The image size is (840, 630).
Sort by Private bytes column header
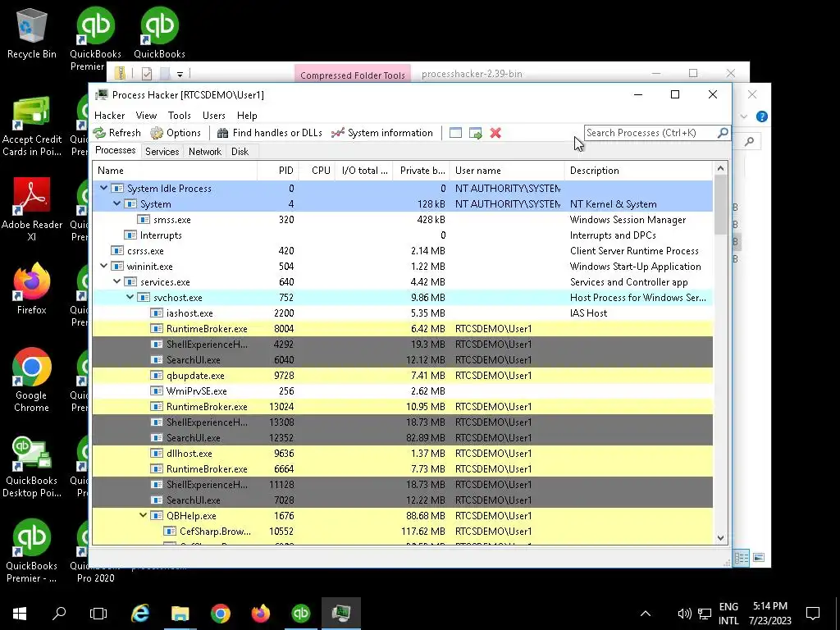coord(421,171)
